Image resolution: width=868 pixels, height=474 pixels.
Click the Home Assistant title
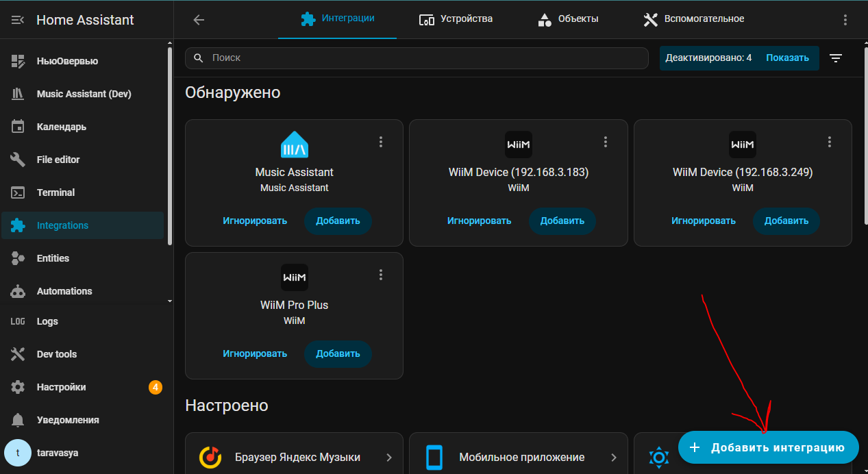point(86,20)
